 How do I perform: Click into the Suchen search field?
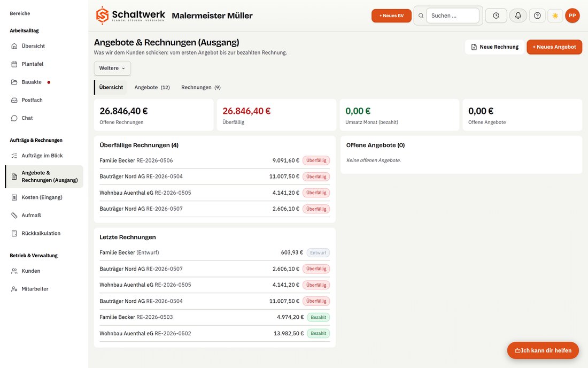(x=453, y=16)
